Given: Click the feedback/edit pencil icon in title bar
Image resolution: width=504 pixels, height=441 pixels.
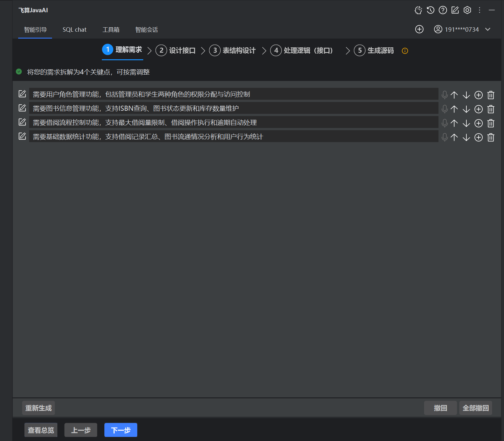Looking at the screenshot, I should pos(454,10).
